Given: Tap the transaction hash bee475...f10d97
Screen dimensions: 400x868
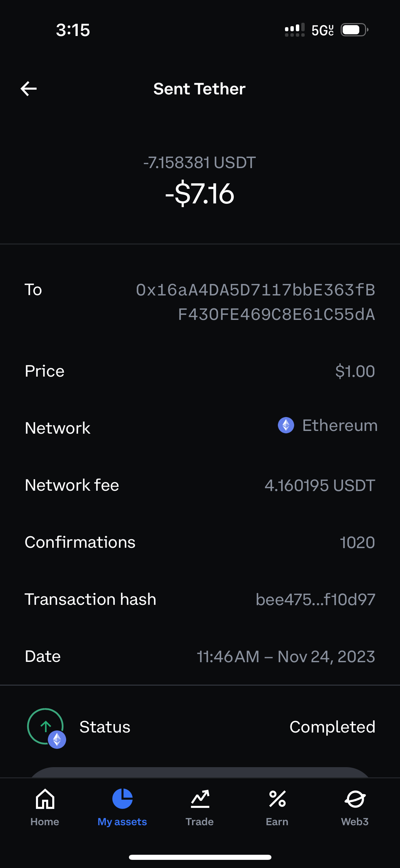Looking at the screenshot, I should click(316, 599).
